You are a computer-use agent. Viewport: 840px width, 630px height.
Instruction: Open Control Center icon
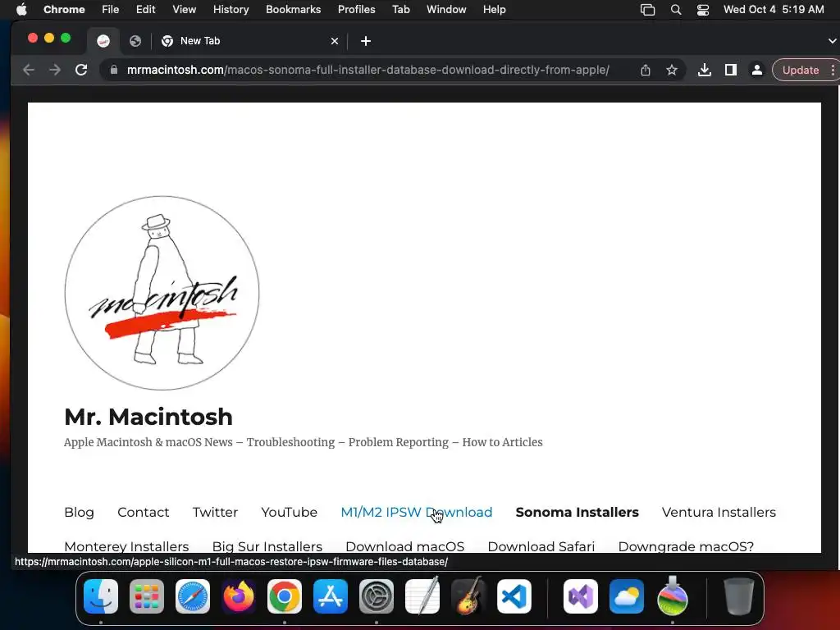coord(703,10)
